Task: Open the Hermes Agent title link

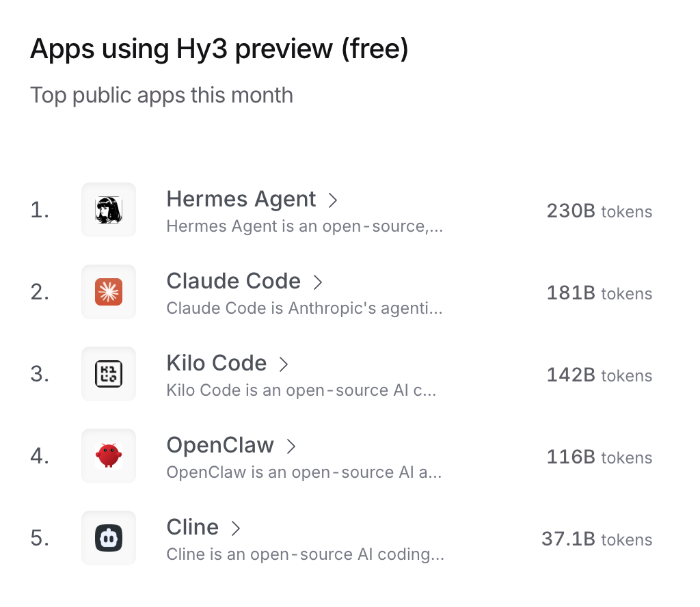Action: coord(241,199)
